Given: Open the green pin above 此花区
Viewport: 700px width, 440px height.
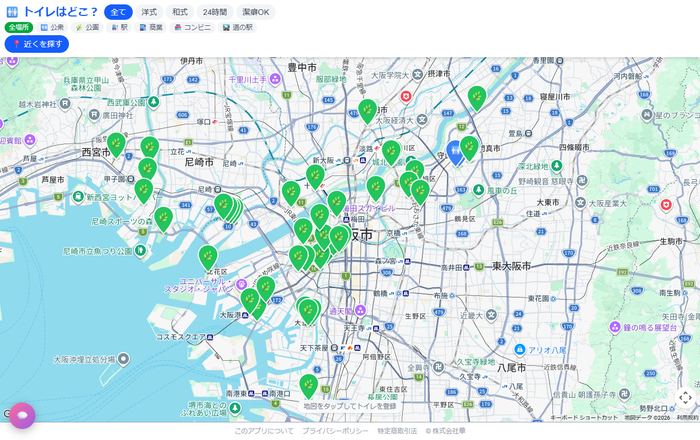Looking at the screenshot, I should tap(208, 256).
